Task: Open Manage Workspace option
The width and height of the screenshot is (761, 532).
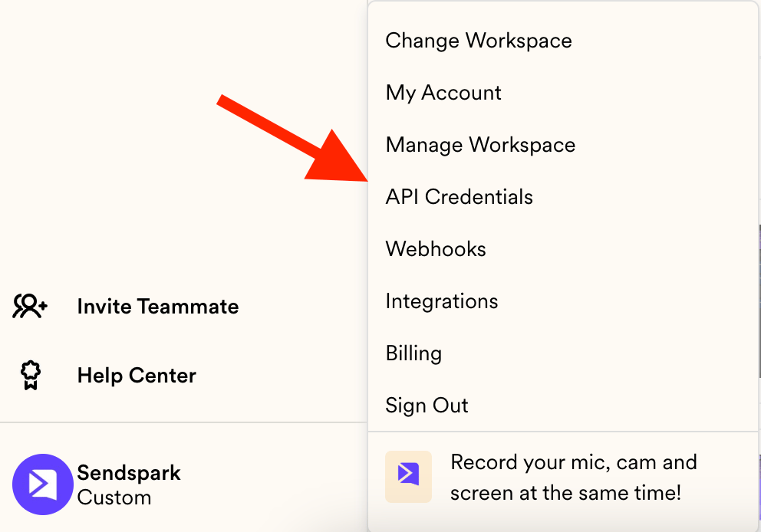Action: (480, 145)
